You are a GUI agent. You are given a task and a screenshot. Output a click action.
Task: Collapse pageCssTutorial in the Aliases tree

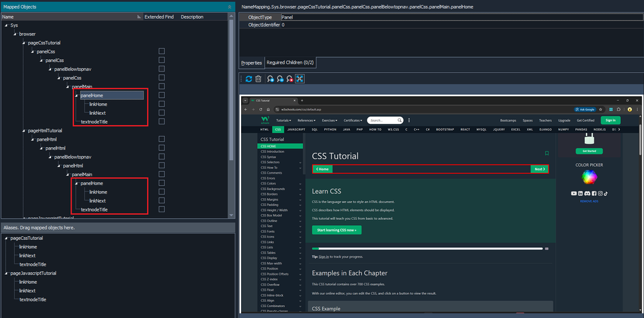[x=6, y=238]
